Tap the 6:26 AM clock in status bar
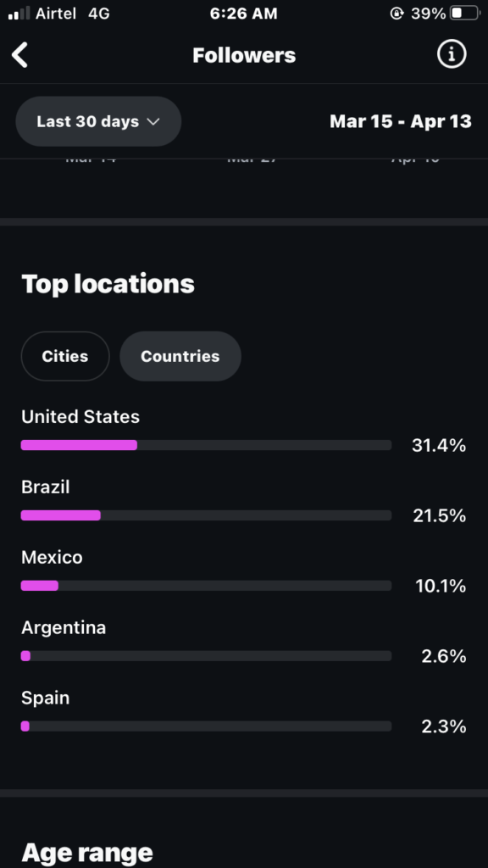Screen dimensions: 488x868 pyautogui.click(x=244, y=14)
